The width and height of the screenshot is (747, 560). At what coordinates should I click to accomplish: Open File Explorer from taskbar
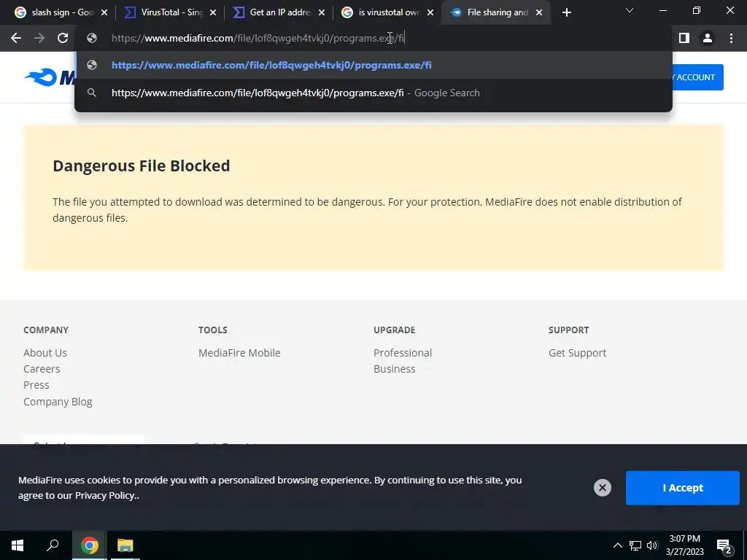[x=125, y=545]
